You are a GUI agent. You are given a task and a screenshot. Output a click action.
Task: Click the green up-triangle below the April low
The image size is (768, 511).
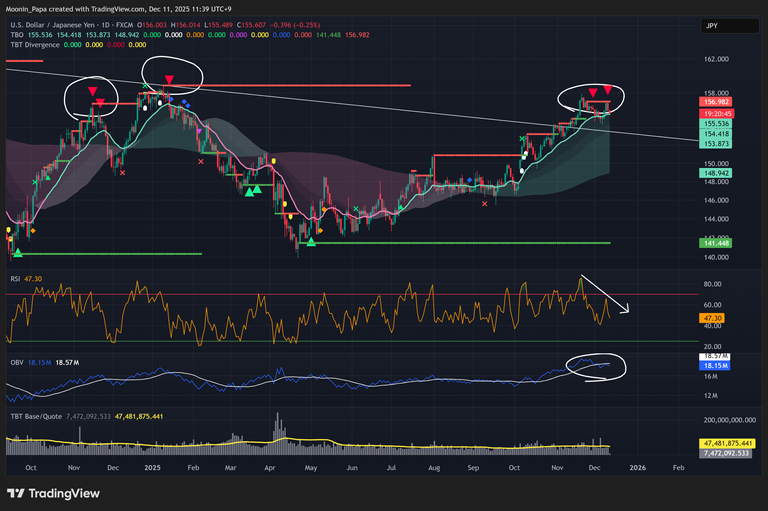pos(312,242)
